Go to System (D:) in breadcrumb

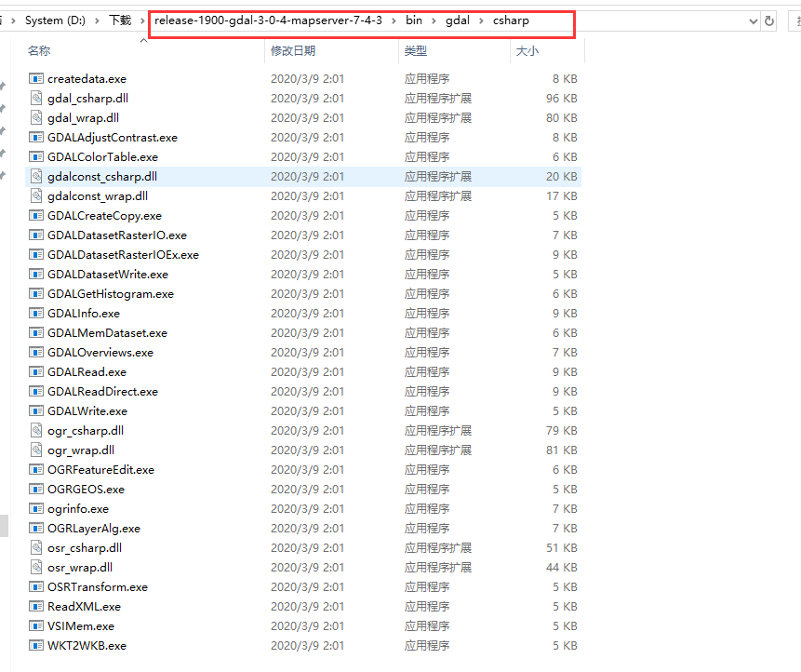[x=55, y=20]
